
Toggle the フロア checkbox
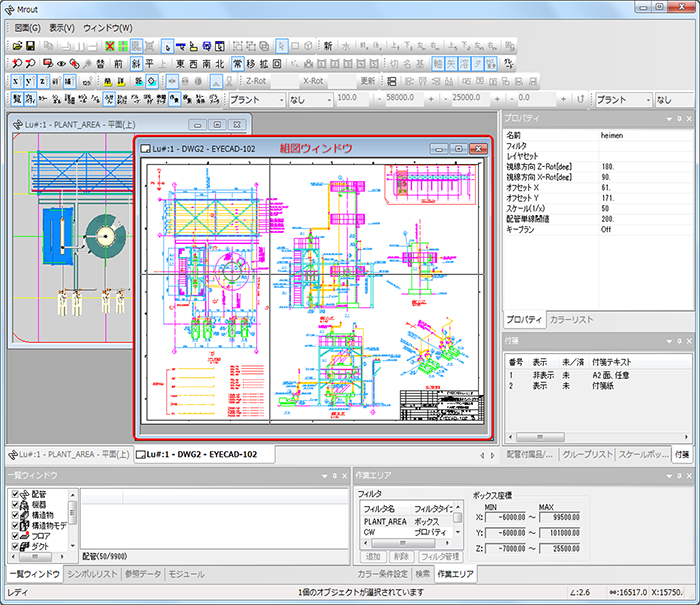(x=14, y=536)
